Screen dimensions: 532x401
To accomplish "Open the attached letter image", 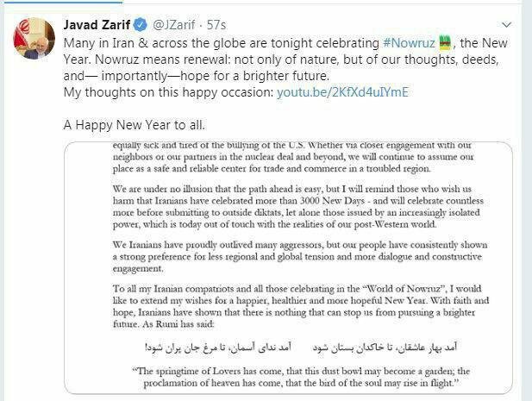I will coord(288,267).
